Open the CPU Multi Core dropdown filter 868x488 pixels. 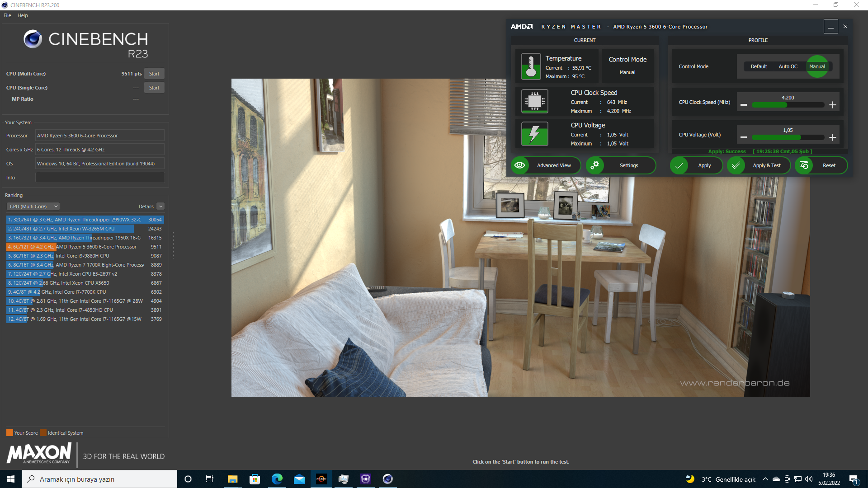[33, 206]
